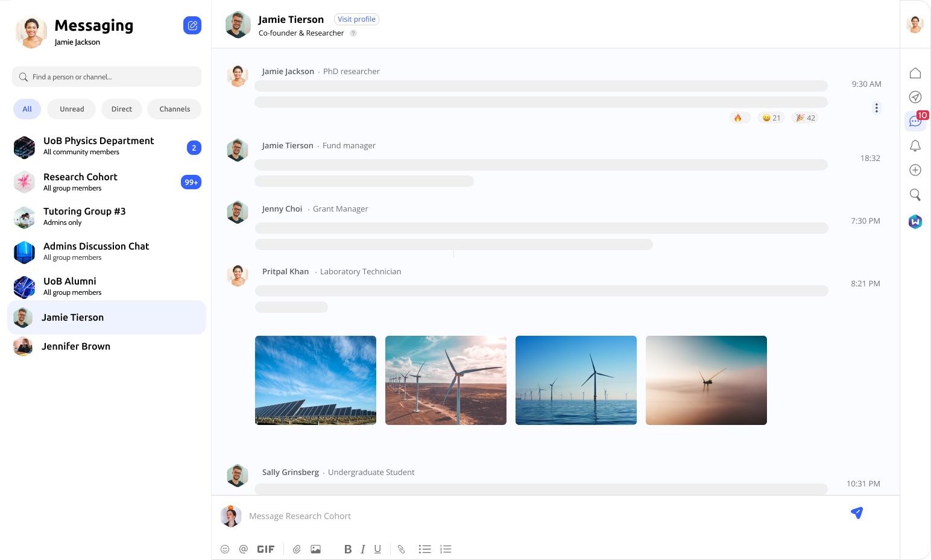The image size is (931, 560).
Task: Click Jenny Choi's name in message
Action: pos(282,209)
